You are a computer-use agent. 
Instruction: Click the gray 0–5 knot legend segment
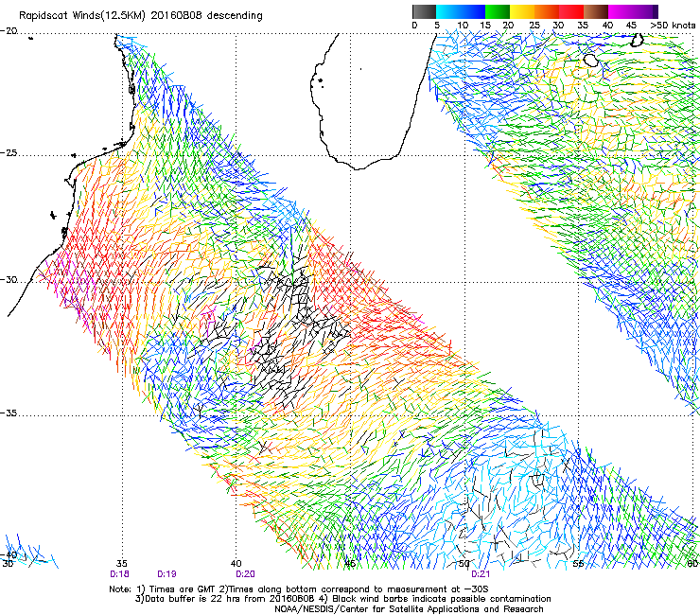pos(424,11)
